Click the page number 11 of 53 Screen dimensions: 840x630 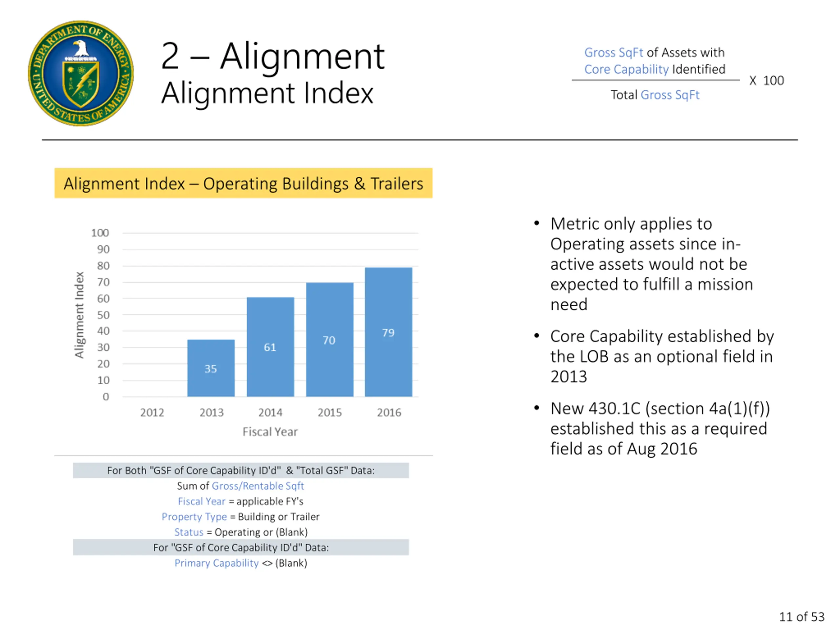tap(801, 617)
